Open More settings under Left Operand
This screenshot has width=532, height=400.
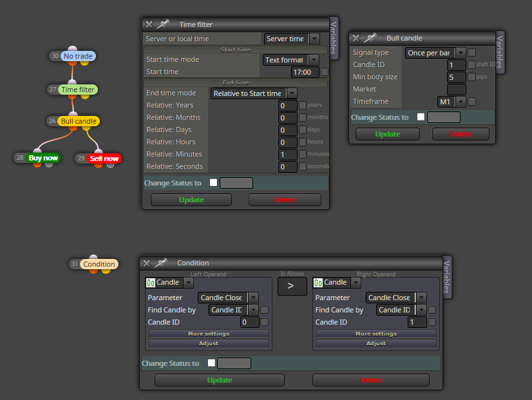pos(209,334)
